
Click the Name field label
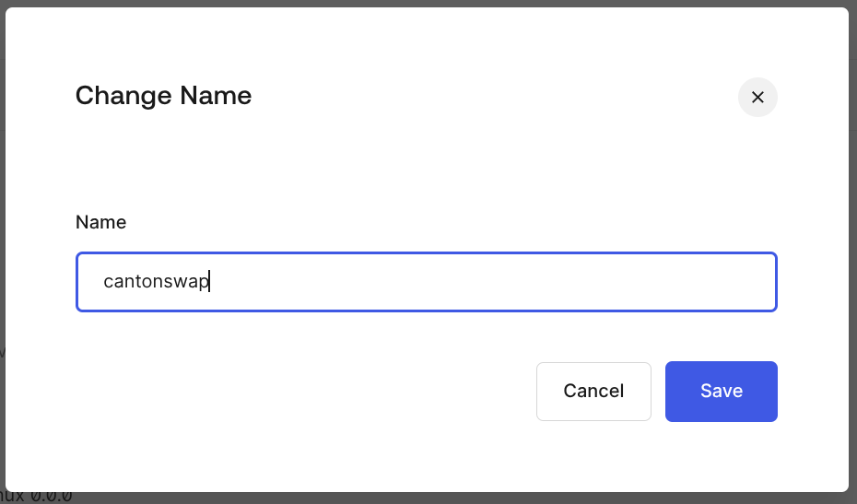coord(100,222)
